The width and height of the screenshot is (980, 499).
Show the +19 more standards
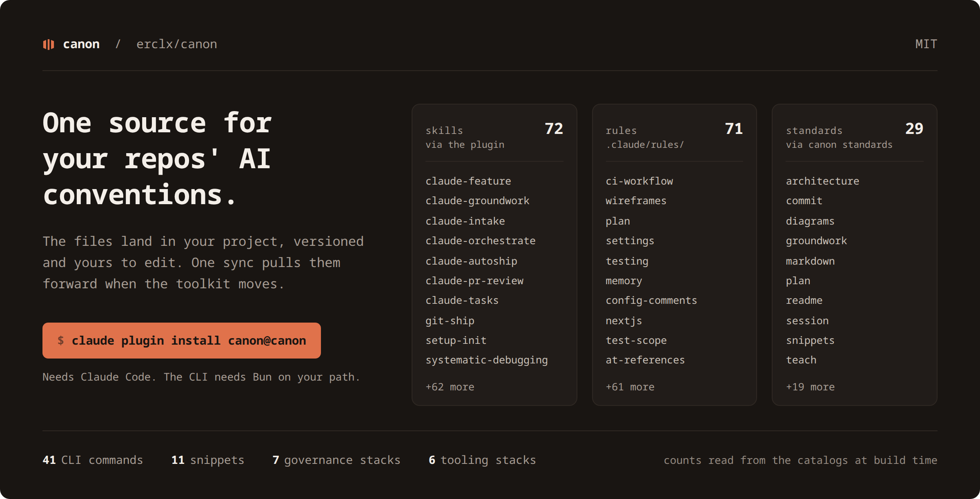pos(810,387)
